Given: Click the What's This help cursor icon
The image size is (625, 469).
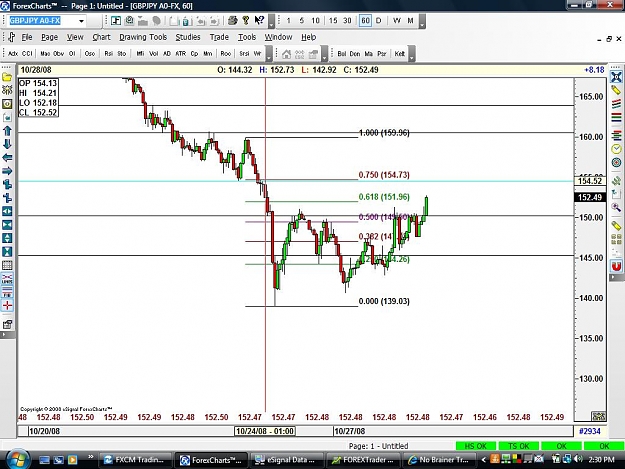Looking at the screenshot, I should (x=259, y=20).
